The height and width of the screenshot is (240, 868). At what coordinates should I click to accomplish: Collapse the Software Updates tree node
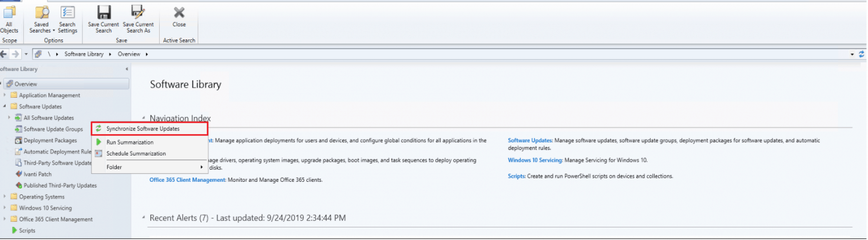click(6, 107)
